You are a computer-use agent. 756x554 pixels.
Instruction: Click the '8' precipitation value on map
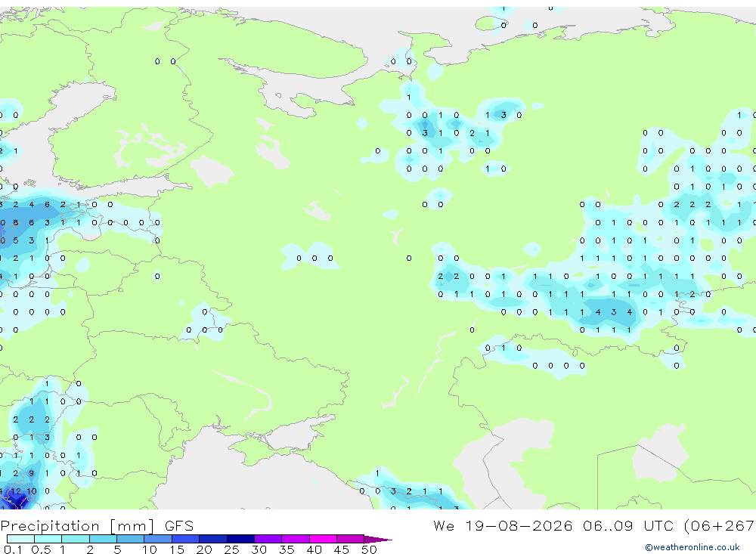[x=16, y=222]
